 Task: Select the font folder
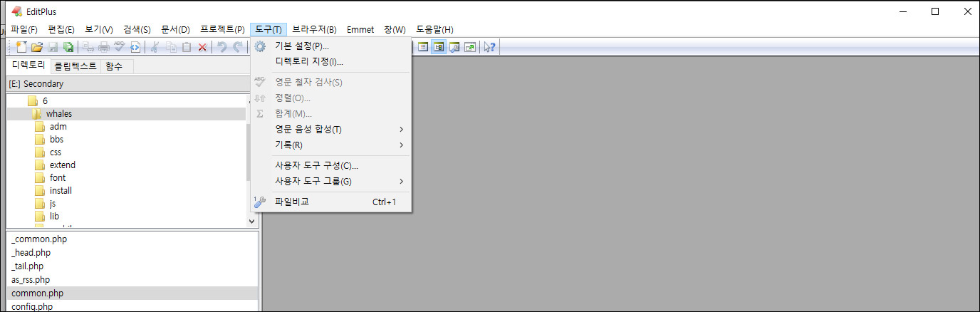click(57, 178)
